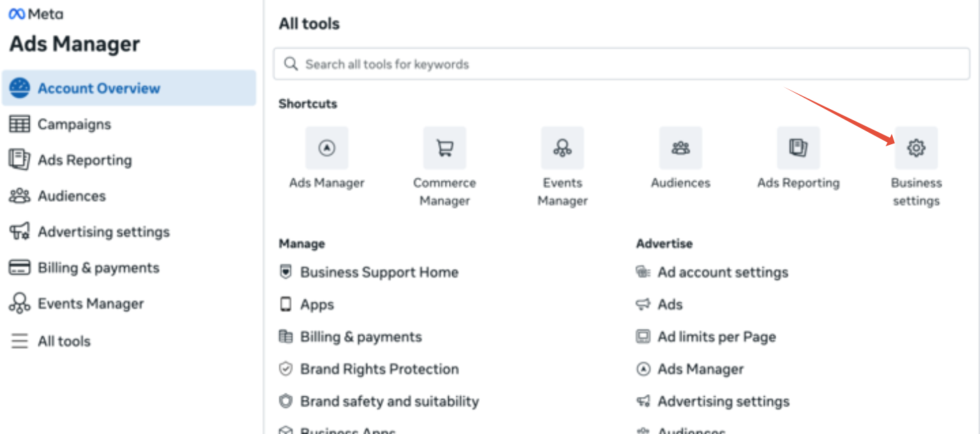Click the Ads Manager compass icon in Advertise list

point(643,369)
